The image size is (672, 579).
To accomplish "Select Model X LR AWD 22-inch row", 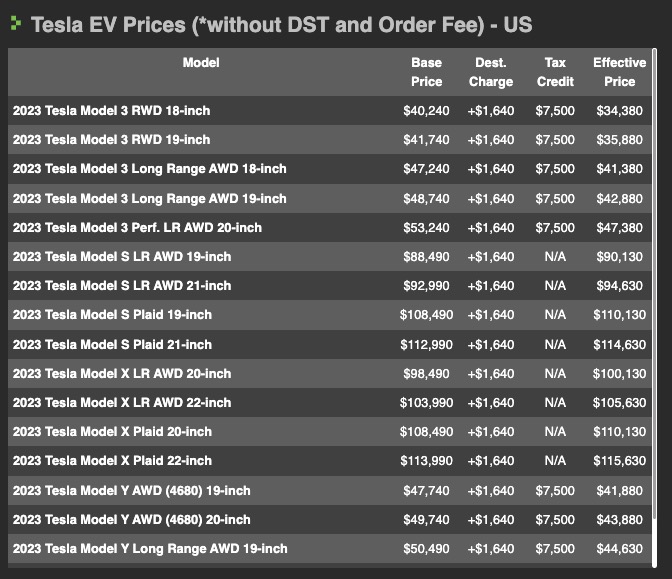I will (122, 403).
